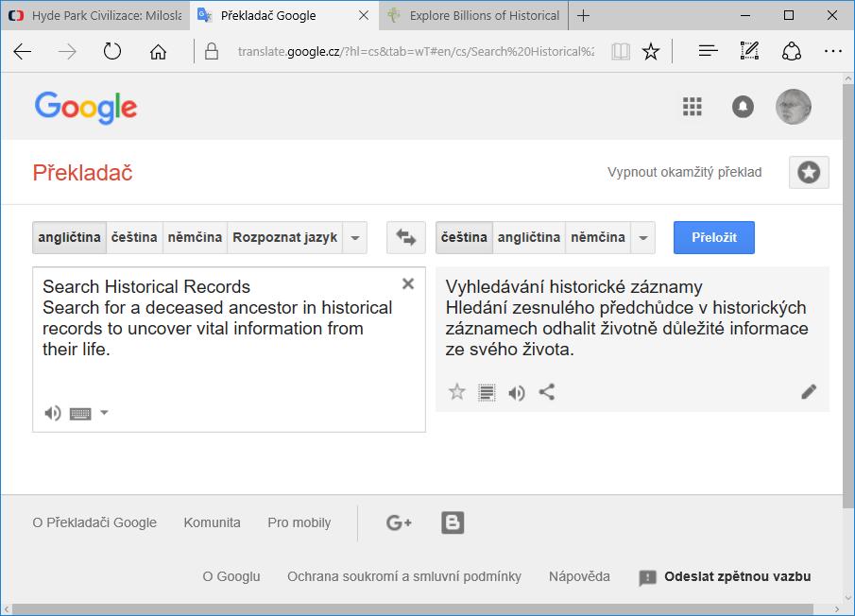Screen dimensions: 855x616
Task: Open the browser share icon
Action: pyautogui.click(x=792, y=51)
